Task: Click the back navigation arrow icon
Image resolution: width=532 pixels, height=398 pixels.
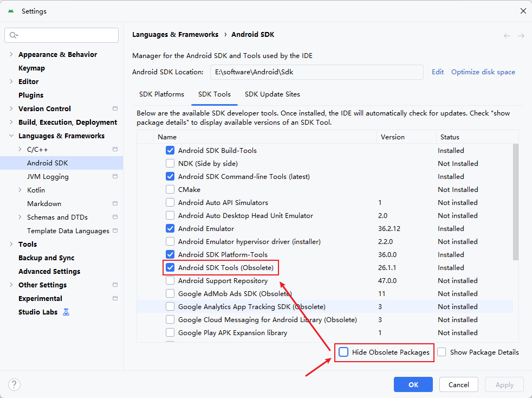Action: (507, 36)
